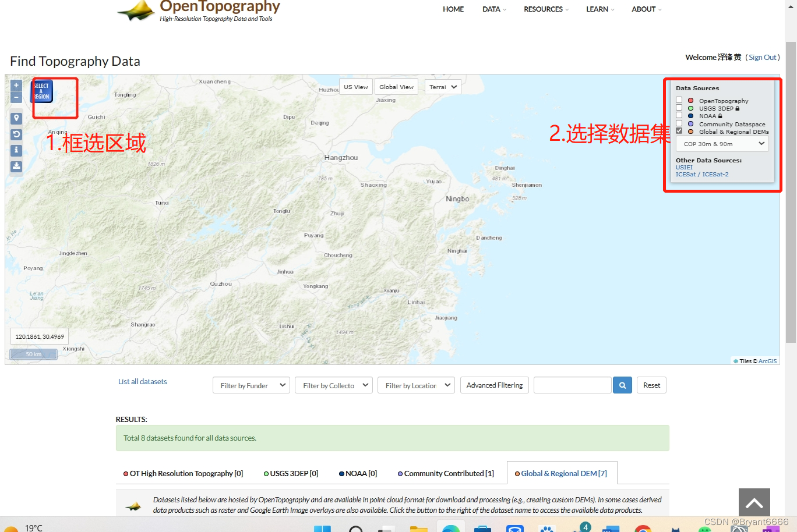Image resolution: width=797 pixels, height=532 pixels.
Task: Enable Community Dataspace checkbox
Action: [x=679, y=123]
